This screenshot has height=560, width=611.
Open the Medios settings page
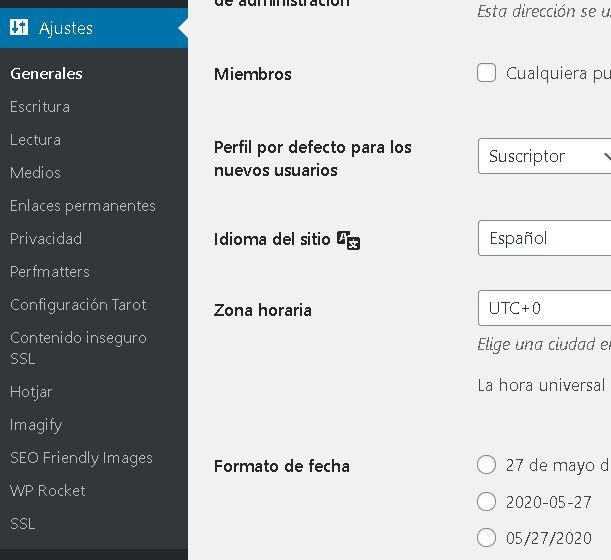pyautogui.click(x=35, y=173)
